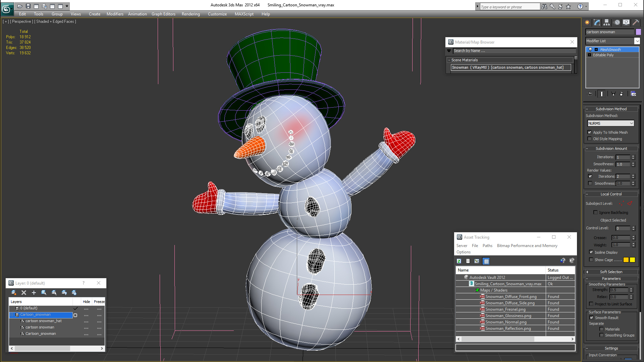
Task: Click Make Unique icon in modifier stack
Action: (x=613, y=94)
